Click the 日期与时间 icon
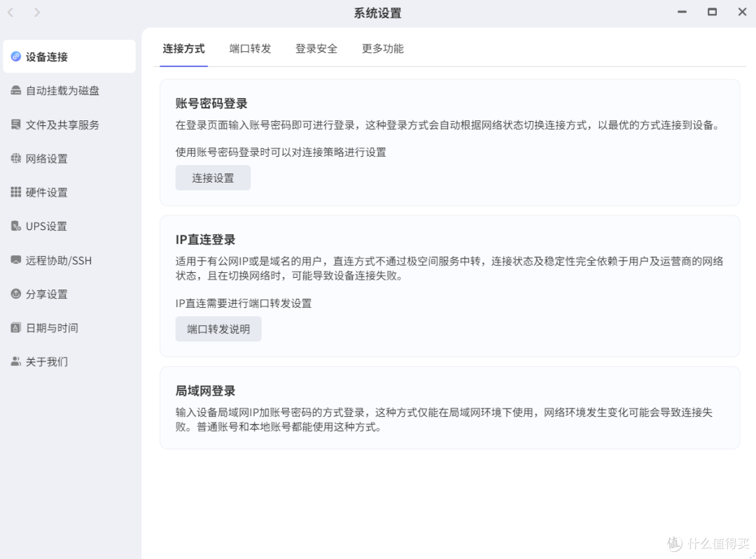The height and width of the screenshot is (559, 756). (x=16, y=327)
